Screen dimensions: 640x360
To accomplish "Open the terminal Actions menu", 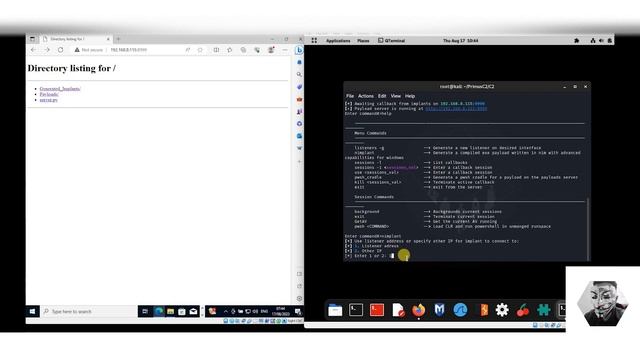I will point(366,96).
